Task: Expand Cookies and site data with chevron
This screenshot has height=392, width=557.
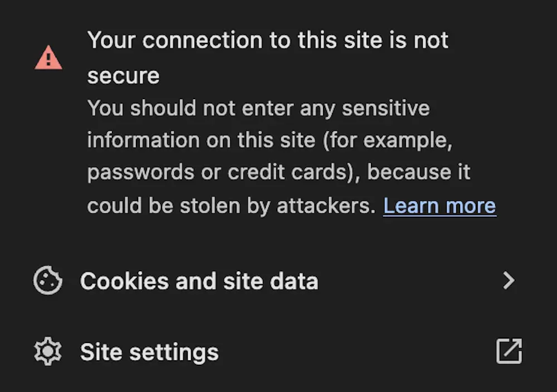Action: (x=509, y=281)
